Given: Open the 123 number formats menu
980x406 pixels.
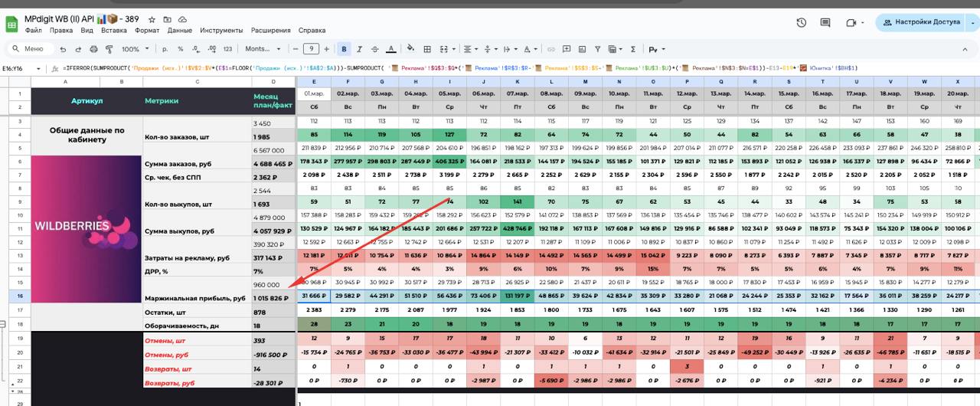Looking at the screenshot, I should coord(227,49).
